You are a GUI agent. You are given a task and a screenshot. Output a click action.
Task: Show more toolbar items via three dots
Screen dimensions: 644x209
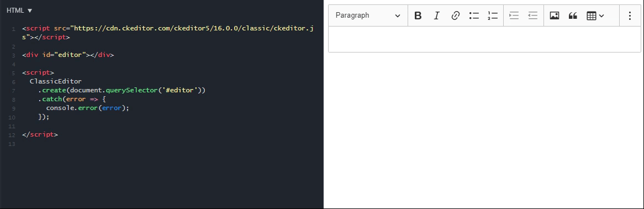(x=630, y=15)
